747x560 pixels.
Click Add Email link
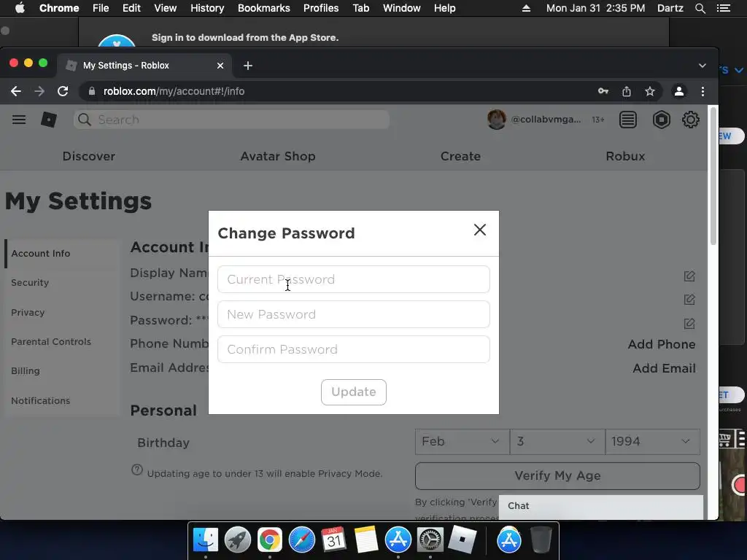[664, 368]
